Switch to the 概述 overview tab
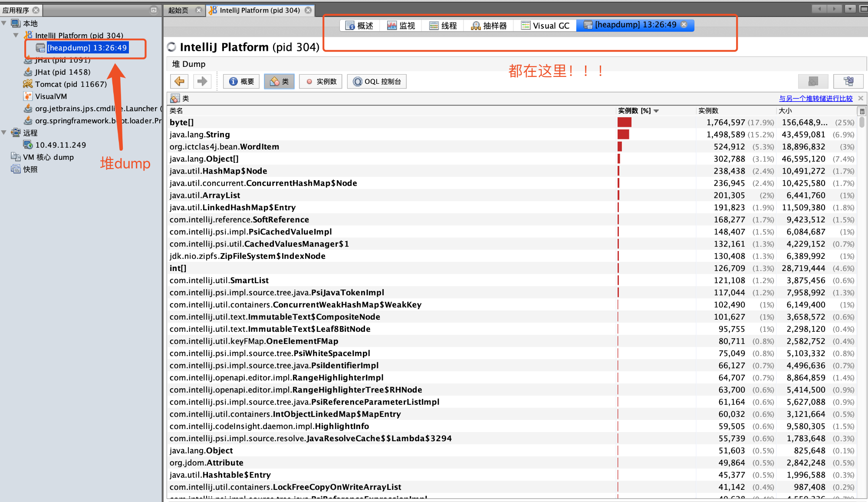 click(359, 26)
